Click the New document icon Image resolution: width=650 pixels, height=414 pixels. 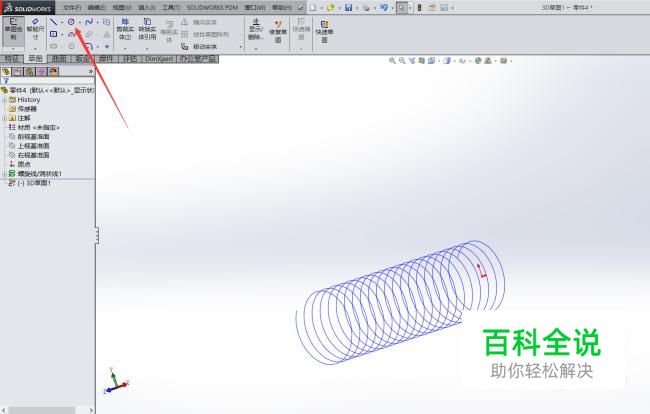tap(313, 7)
